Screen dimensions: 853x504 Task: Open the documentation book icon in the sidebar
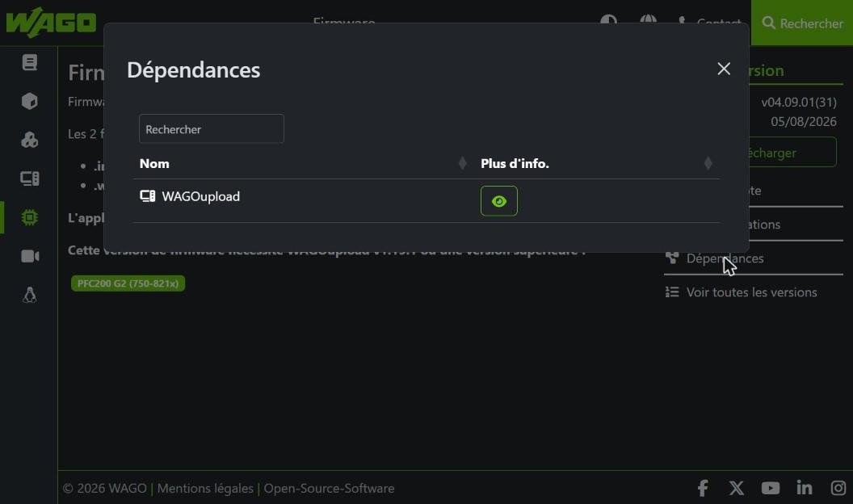tap(29, 62)
